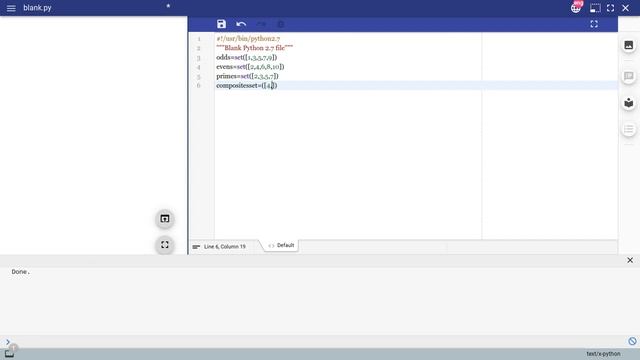Click the text/x-python status label
The height and width of the screenshot is (360, 640).
tap(603, 354)
